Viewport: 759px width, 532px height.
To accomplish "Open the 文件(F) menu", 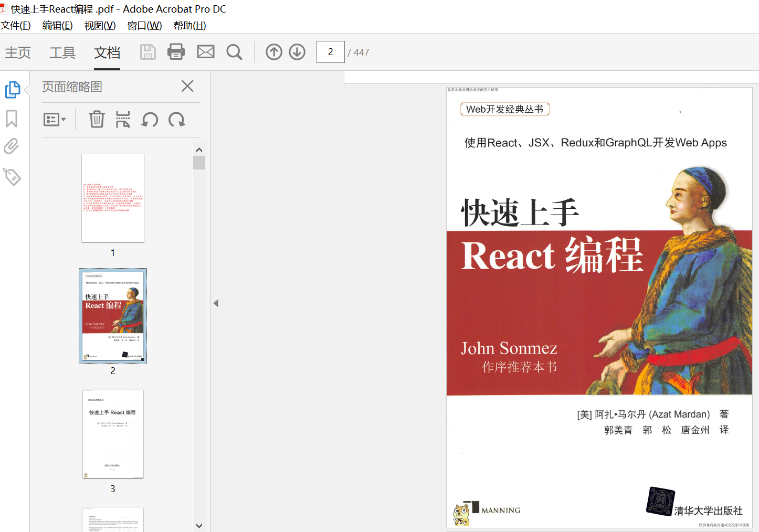I will [x=16, y=25].
